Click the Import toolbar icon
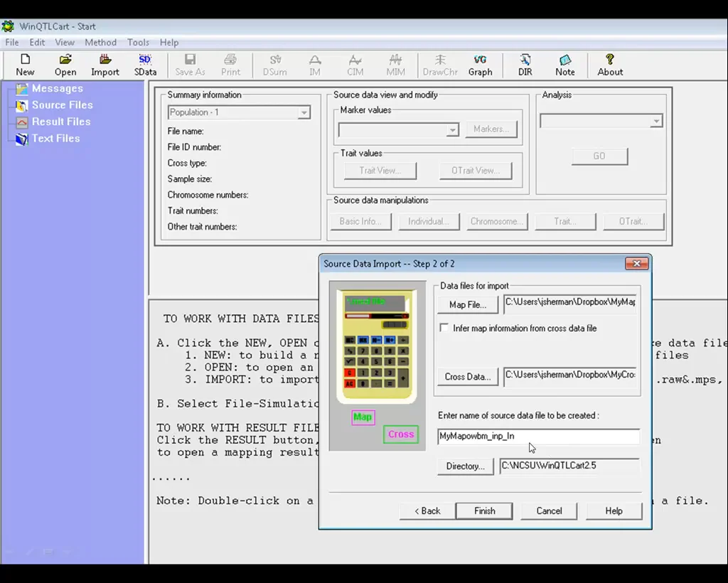The image size is (728, 583). pos(105,65)
